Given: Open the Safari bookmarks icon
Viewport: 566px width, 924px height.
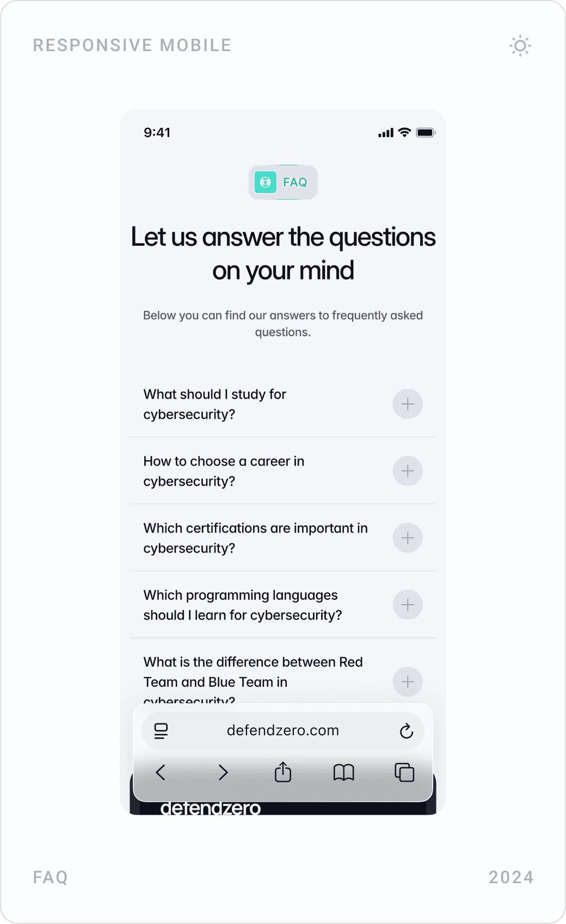Looking at the screenshot, I should pos(343,773).
